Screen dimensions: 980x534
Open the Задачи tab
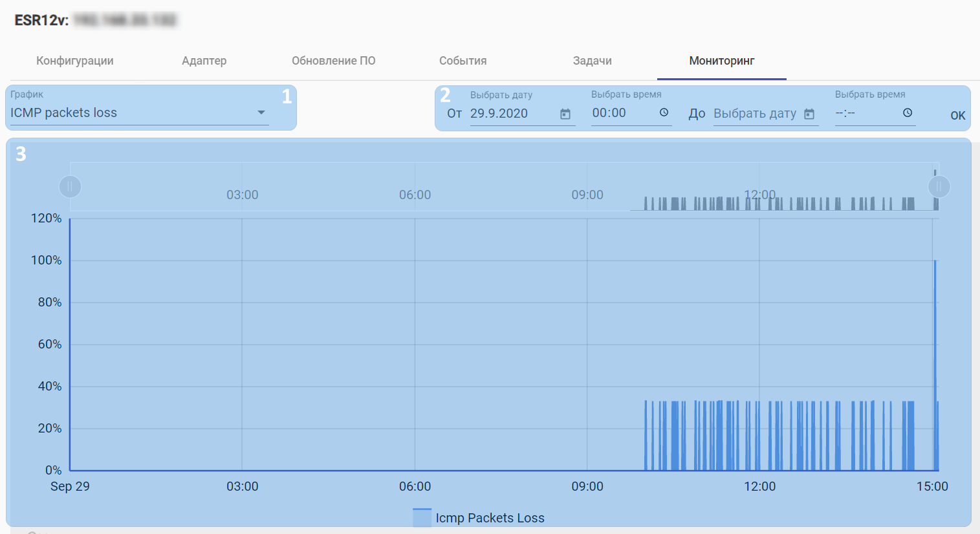pyautogui.click(x=593, y=61)
